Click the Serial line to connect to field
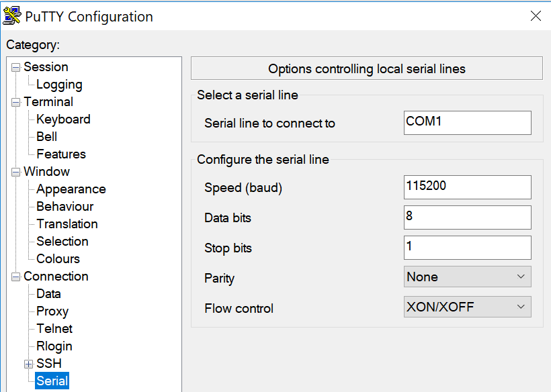551x392 pixels. [468, 123]
